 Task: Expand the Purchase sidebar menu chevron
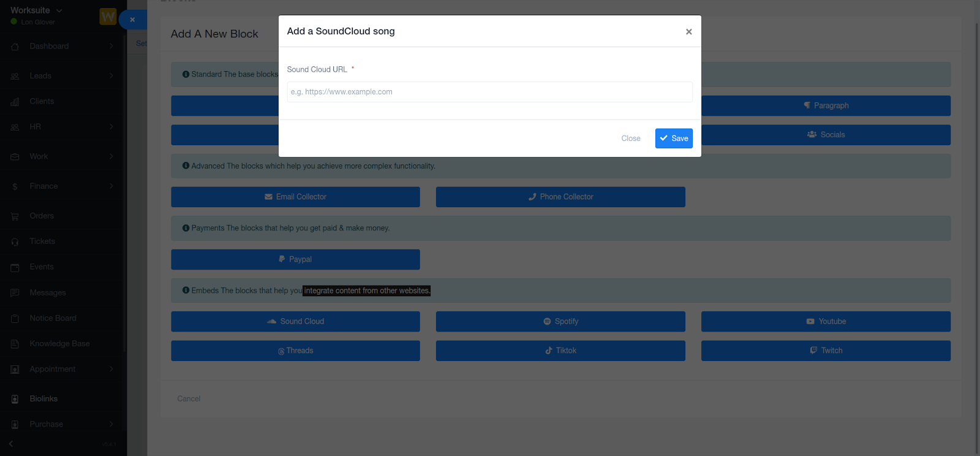[x=111, y=424]
